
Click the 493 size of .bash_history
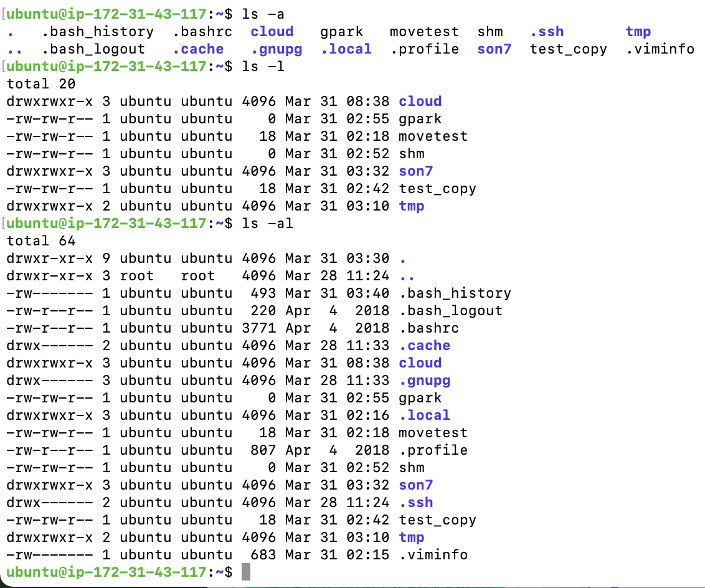(263, 293)
